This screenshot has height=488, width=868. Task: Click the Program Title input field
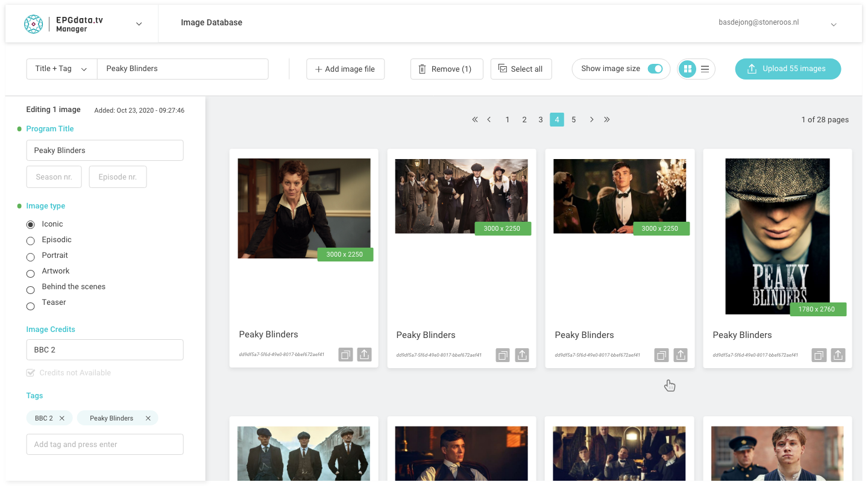click(x=105, y=151)
